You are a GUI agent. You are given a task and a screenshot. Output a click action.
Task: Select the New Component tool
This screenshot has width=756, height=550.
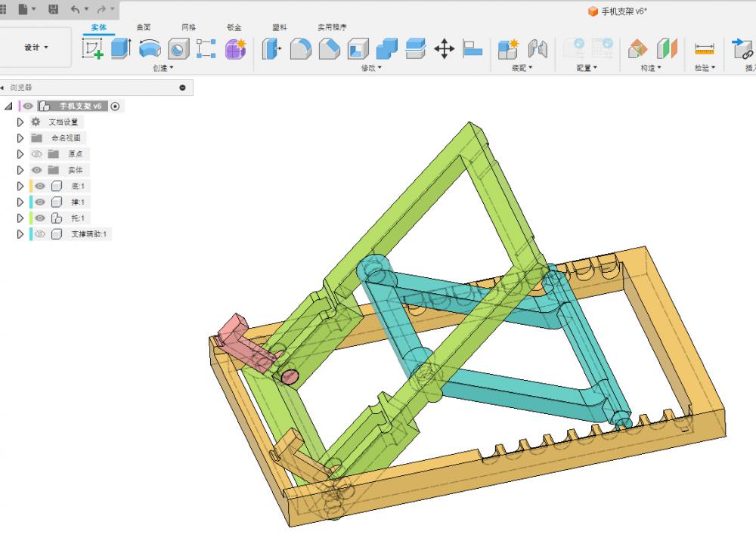508,48
